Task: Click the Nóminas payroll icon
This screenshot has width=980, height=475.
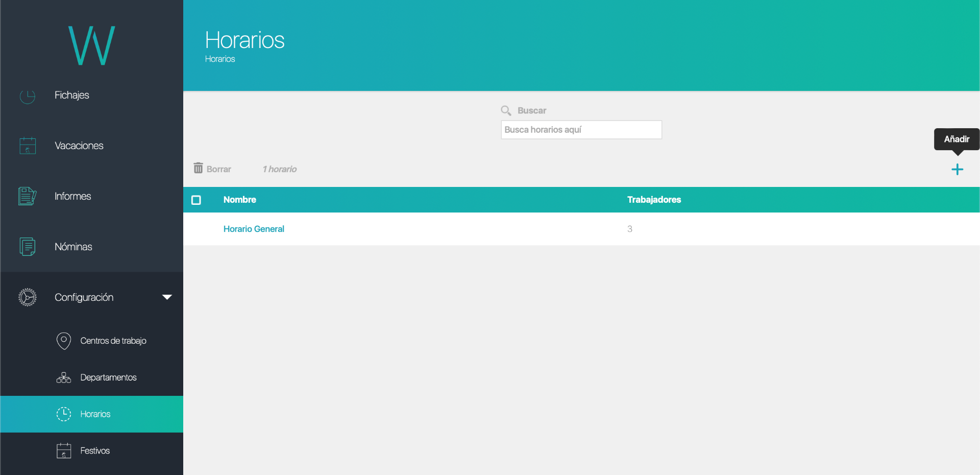Action: pos(28,247)
